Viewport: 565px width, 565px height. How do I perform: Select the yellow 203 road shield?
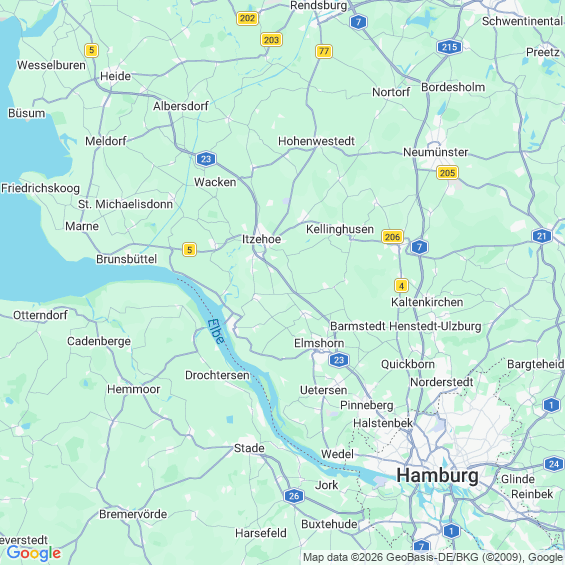[x=271, y=40]
